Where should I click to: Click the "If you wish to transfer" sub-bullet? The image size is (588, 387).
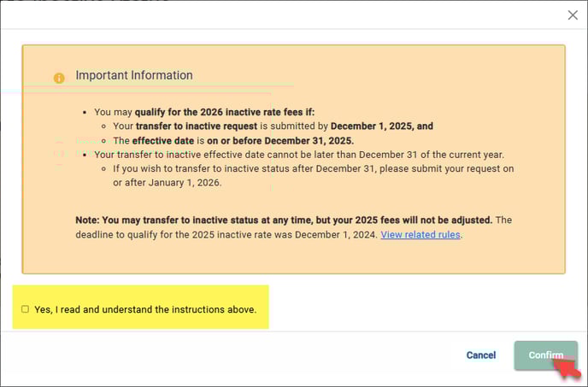click(313, 169)
